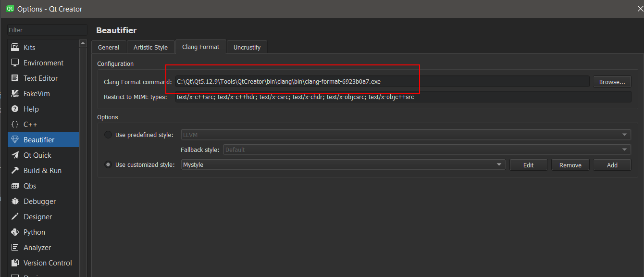Select the Use customized style radio button
This screenshot has width=644, height=277.
point(108,164)
